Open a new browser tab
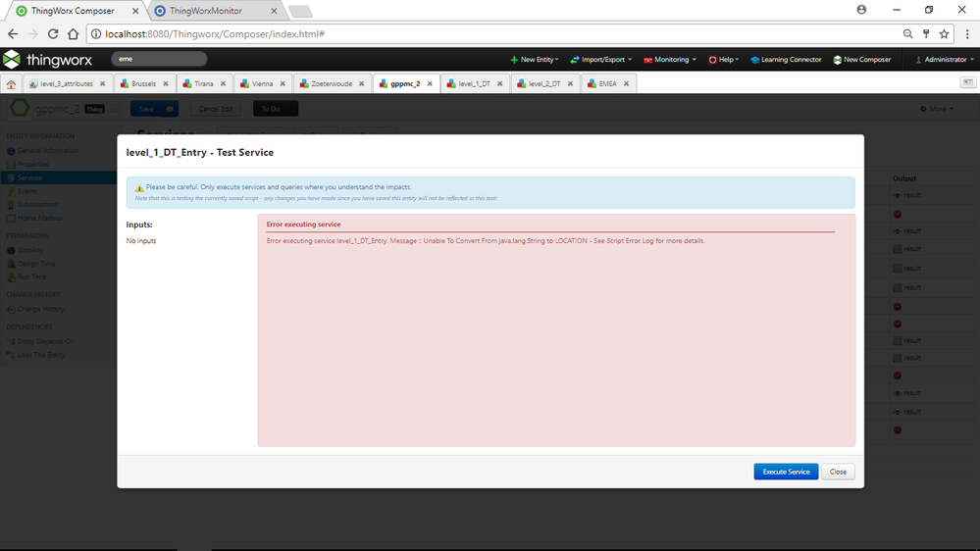Image resolution: width=980 pixels, height=551 pixels. pos(300,11)
